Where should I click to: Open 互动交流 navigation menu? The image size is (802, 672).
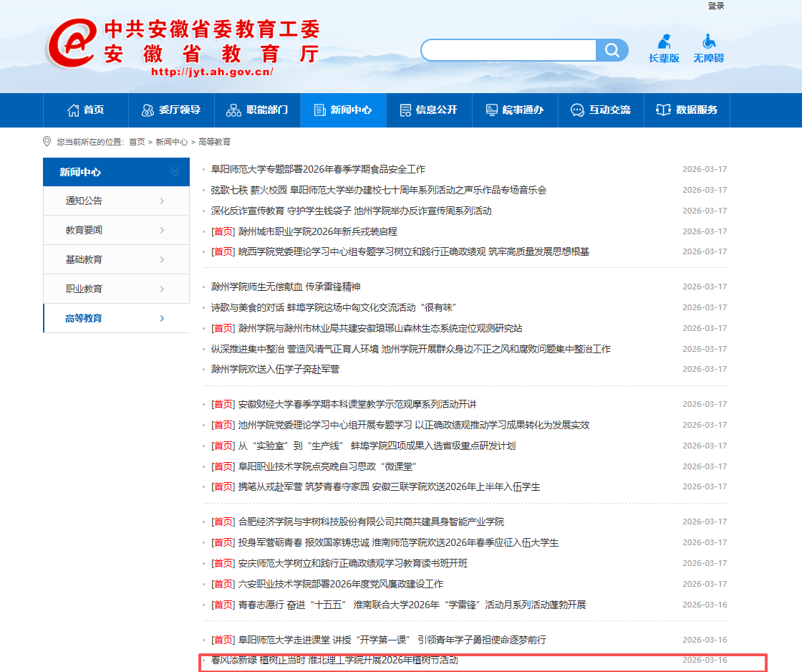pos(601,110)
